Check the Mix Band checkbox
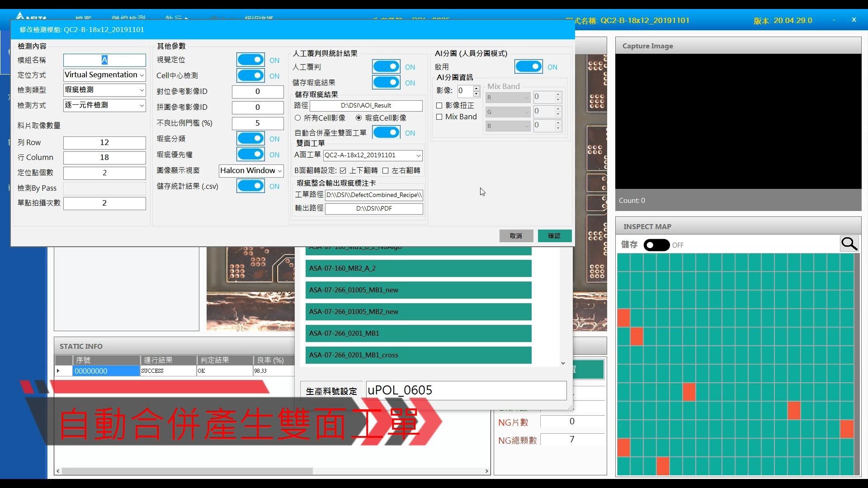 tap(439, 117)
